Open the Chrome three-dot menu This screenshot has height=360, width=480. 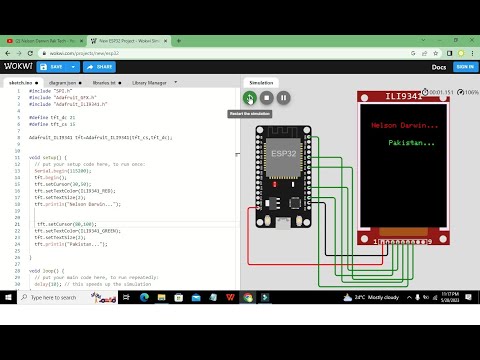tap(472, 53)
